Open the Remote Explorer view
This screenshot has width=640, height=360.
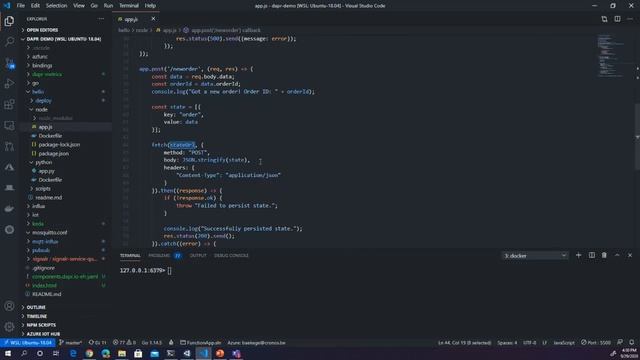pos(9,126)
